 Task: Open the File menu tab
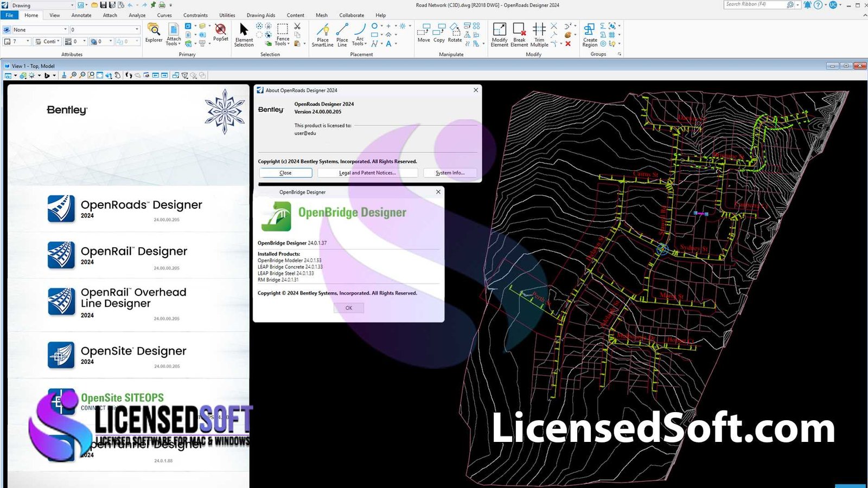tap(9, 15)
